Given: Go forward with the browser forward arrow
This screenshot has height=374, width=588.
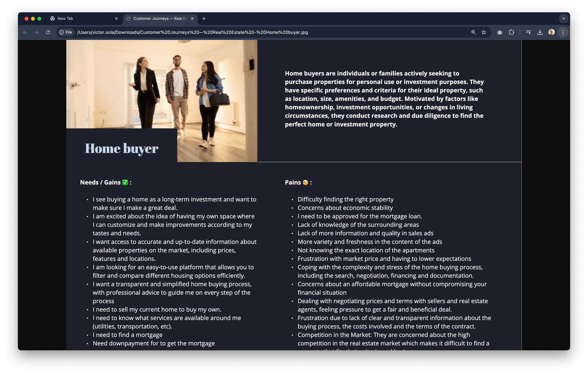Looking at the screenshot, I should 36,32.
